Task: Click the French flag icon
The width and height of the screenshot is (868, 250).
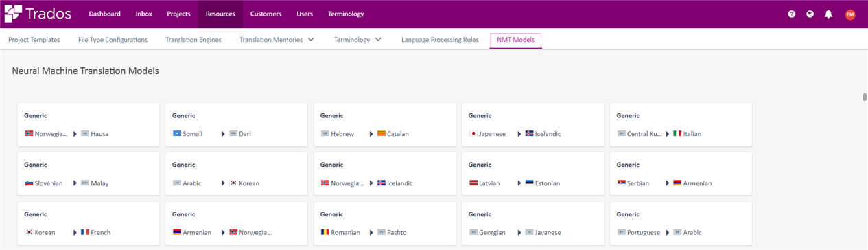Action: tap(85, 232)
